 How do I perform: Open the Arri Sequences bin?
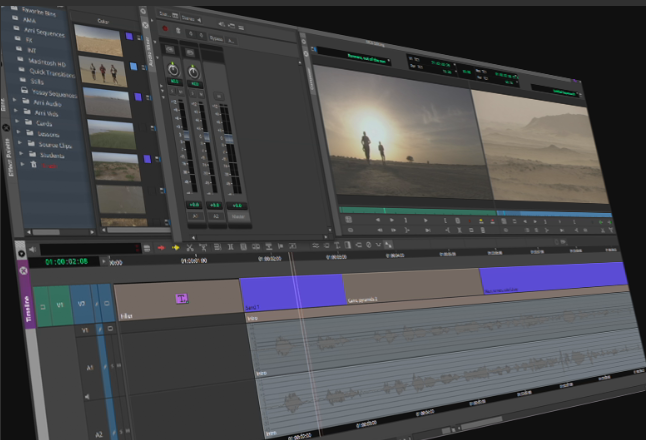[x=44, y=32]
